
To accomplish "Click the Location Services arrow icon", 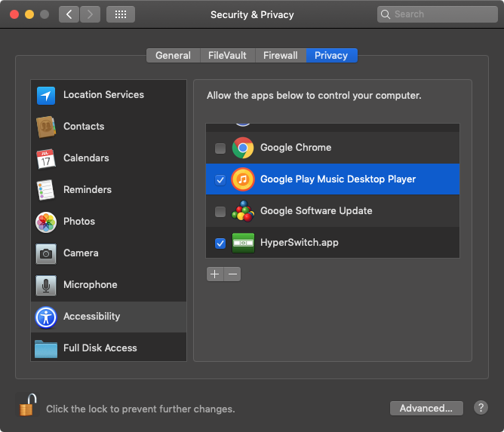I will 45,96.
